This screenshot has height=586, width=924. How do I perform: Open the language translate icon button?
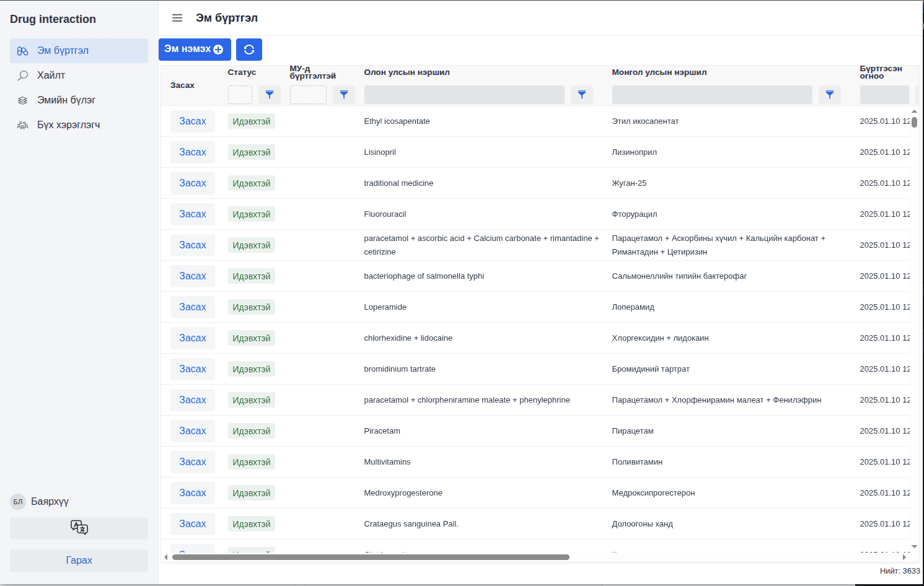79,528
